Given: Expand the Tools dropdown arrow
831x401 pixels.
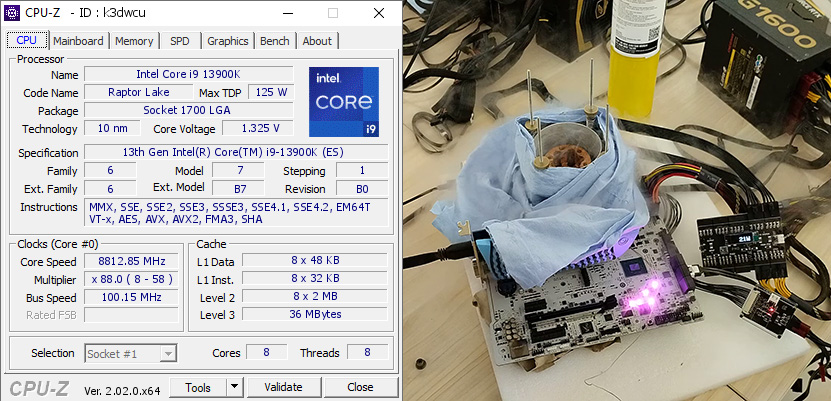Looking at the screenshot, I should coord(234,387).
